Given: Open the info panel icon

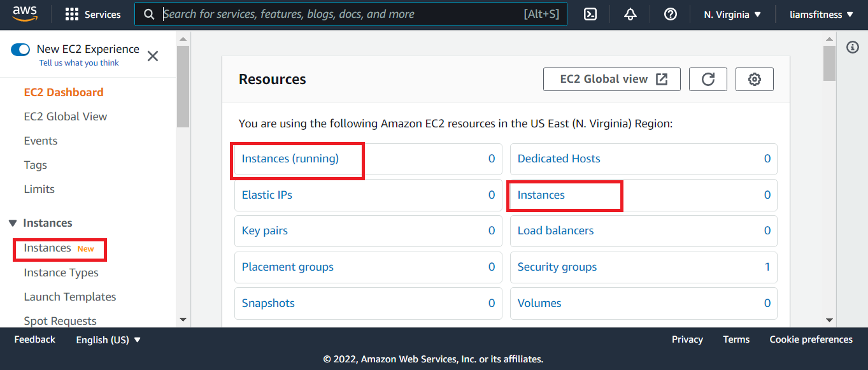Looking at the screenshot, I should point(853,48).
